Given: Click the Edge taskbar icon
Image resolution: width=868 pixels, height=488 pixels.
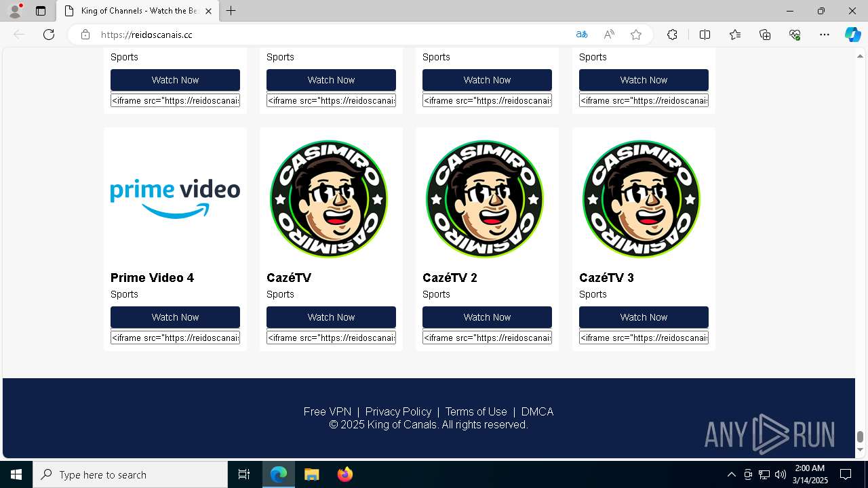Looking at the screenshot, I should pos(279,474).
